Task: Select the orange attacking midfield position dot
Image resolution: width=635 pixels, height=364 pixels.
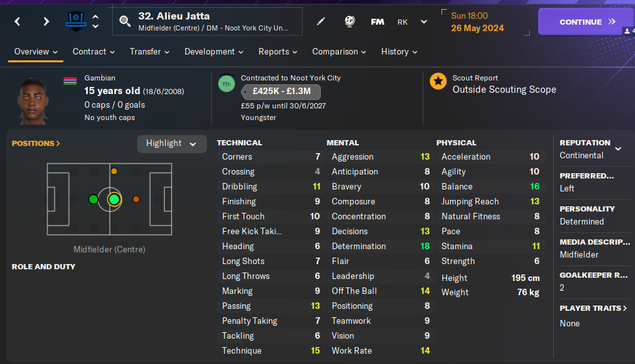Action: coord(136,199)
